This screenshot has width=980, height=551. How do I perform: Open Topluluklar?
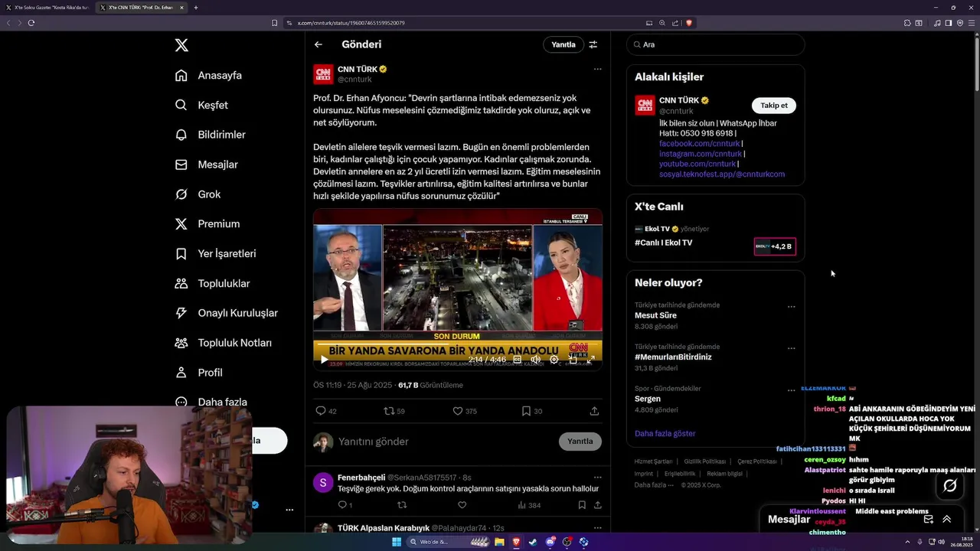[x=212, y=283]
